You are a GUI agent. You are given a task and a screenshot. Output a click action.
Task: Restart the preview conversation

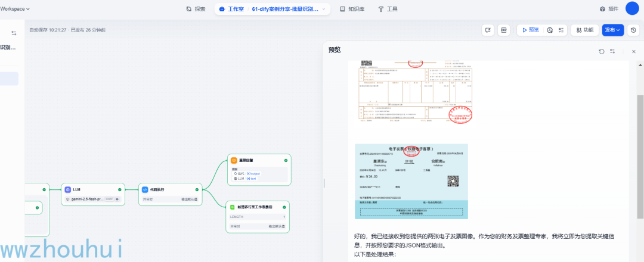tap(601, 51)
